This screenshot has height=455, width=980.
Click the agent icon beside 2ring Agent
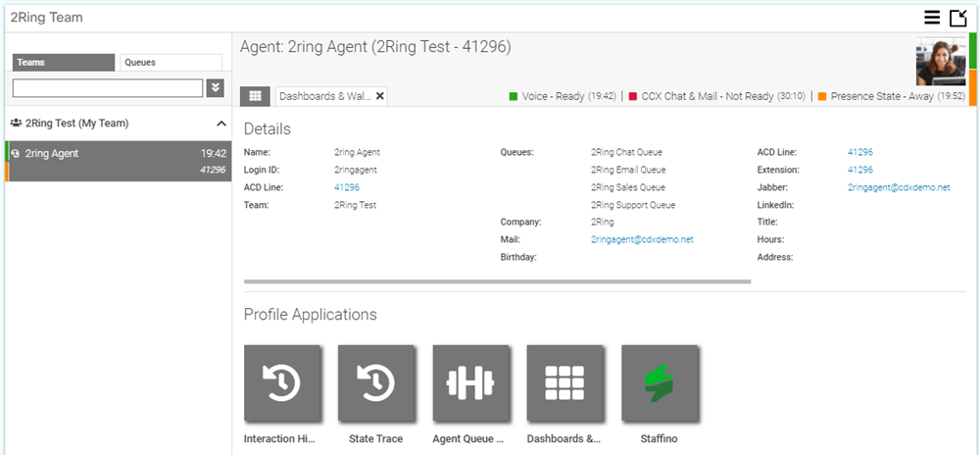point(16,153)
